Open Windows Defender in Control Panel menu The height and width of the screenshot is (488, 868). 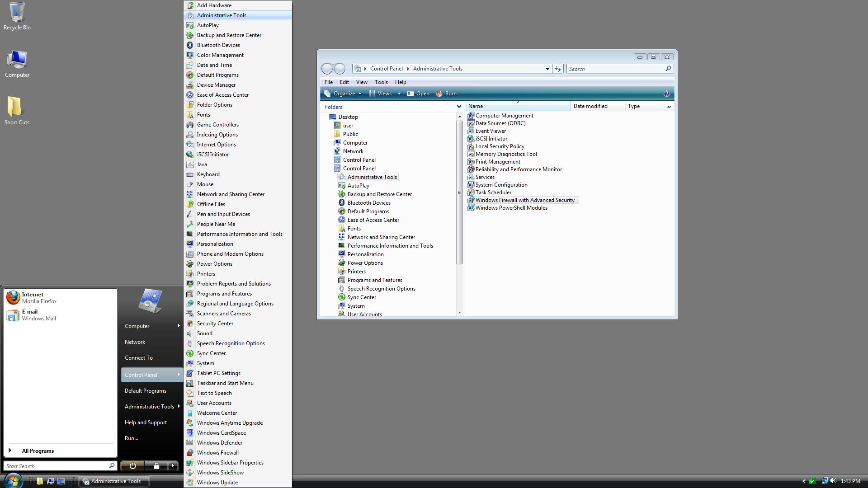(x=238, y=443)
